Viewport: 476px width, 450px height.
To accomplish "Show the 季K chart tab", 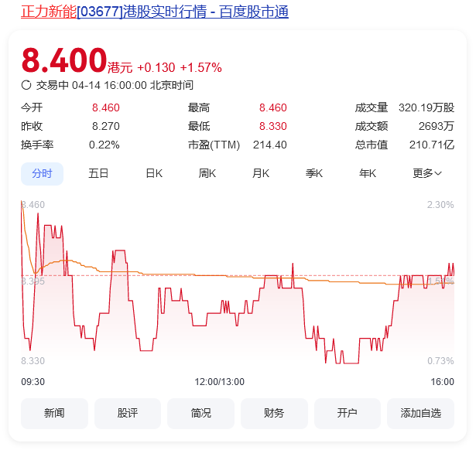I will tap(314, 173).
